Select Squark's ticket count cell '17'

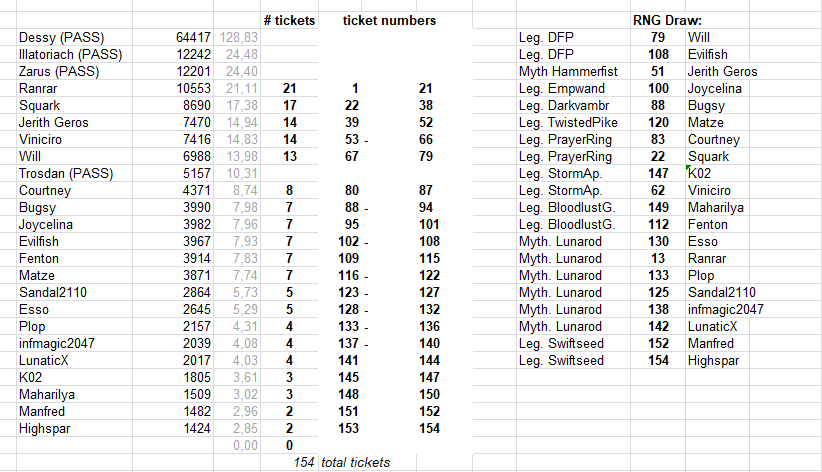(289, 105)
